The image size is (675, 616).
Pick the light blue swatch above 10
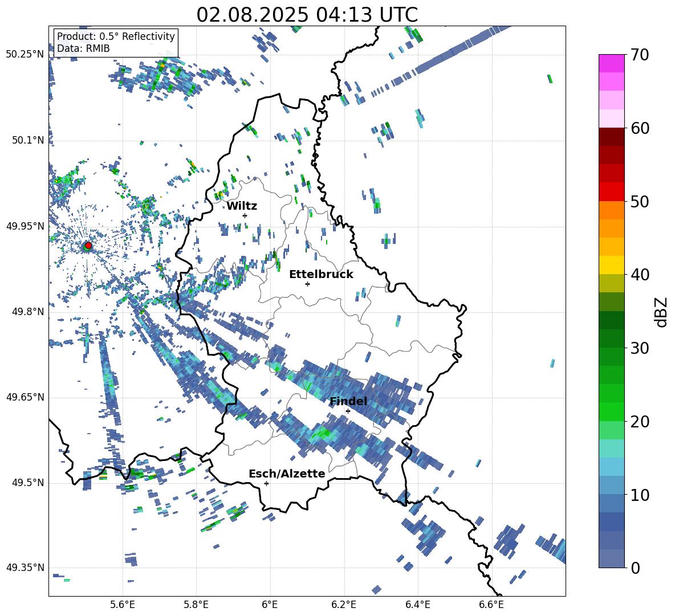coord(612,485)
